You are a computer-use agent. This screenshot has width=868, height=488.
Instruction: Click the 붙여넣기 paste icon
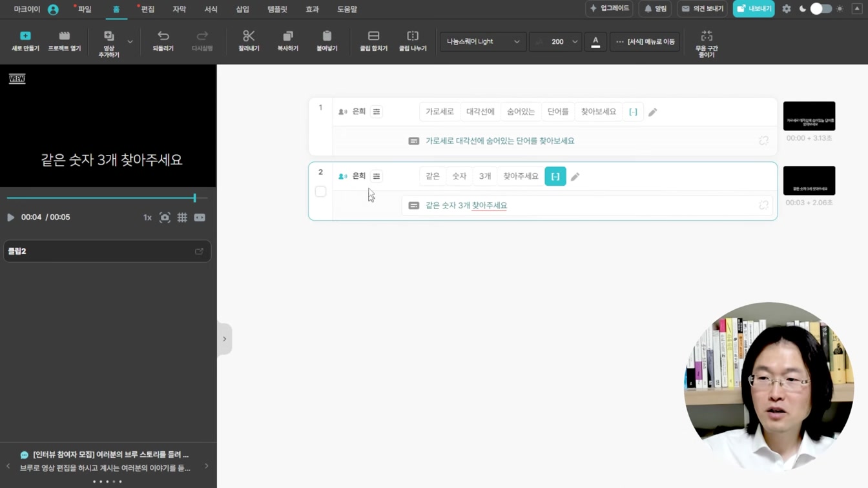[x=327, y=36]
